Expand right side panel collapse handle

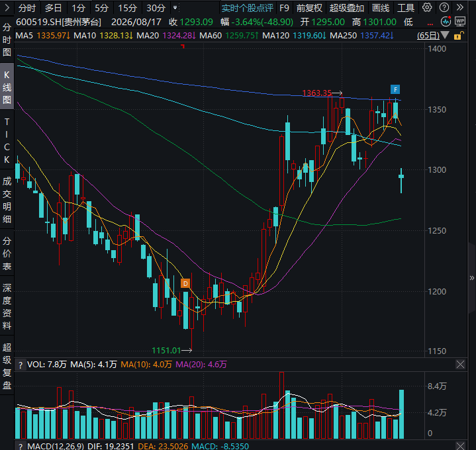click(x=472, y=278)
